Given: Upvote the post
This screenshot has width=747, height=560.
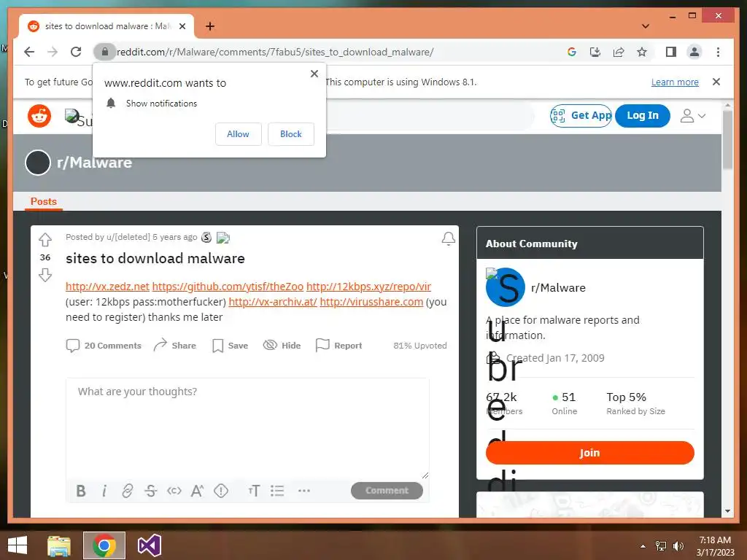Looking at the screenshot, I should pyautogui.click(x=45, y=239).
